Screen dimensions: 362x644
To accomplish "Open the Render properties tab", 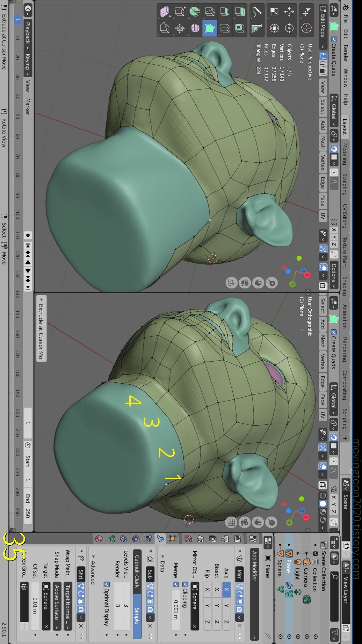I will (x=237, y=539).
